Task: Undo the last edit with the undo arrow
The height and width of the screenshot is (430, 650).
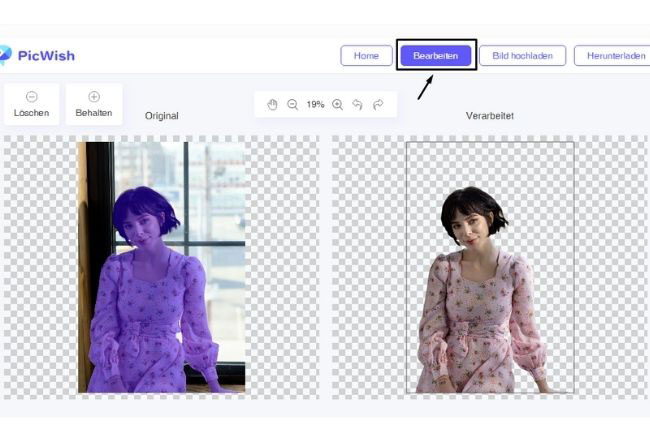Action: point(357,104)
